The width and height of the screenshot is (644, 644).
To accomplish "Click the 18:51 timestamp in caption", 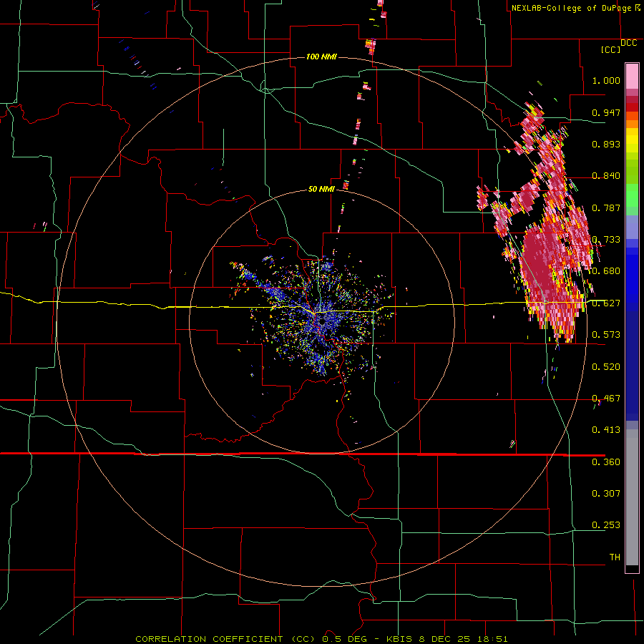I will pyautogui.click(x=492, y=639).
